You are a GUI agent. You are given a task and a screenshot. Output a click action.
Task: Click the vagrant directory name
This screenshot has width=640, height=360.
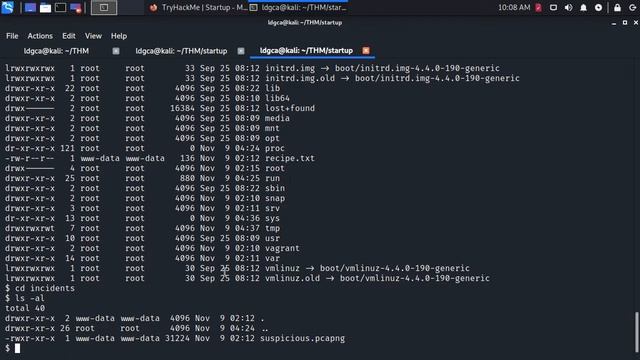point(282,248)
